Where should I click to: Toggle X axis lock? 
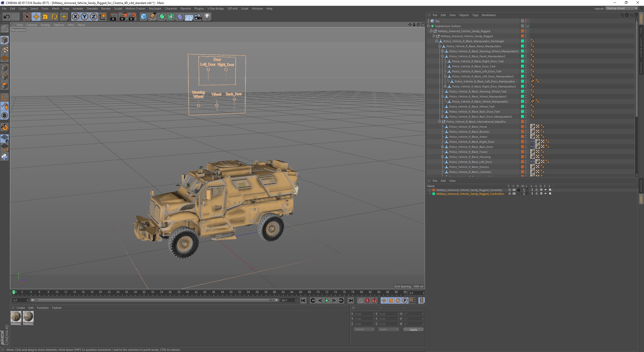point(75,17)
